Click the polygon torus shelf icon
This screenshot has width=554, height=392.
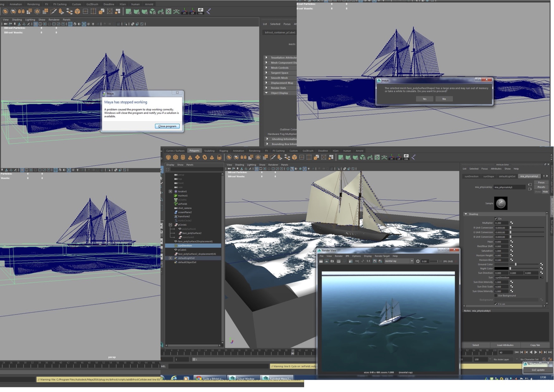[x=205, y=157]
